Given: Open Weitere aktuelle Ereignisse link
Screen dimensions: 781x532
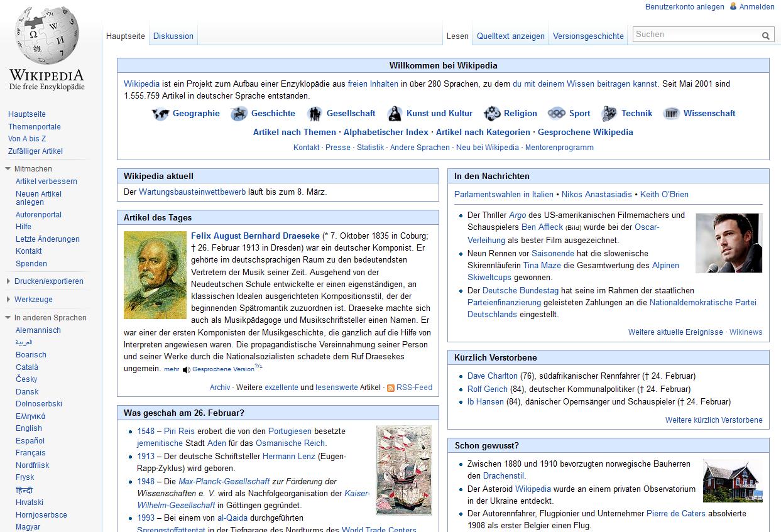Looking at the screenshot, I should [675, 332].
